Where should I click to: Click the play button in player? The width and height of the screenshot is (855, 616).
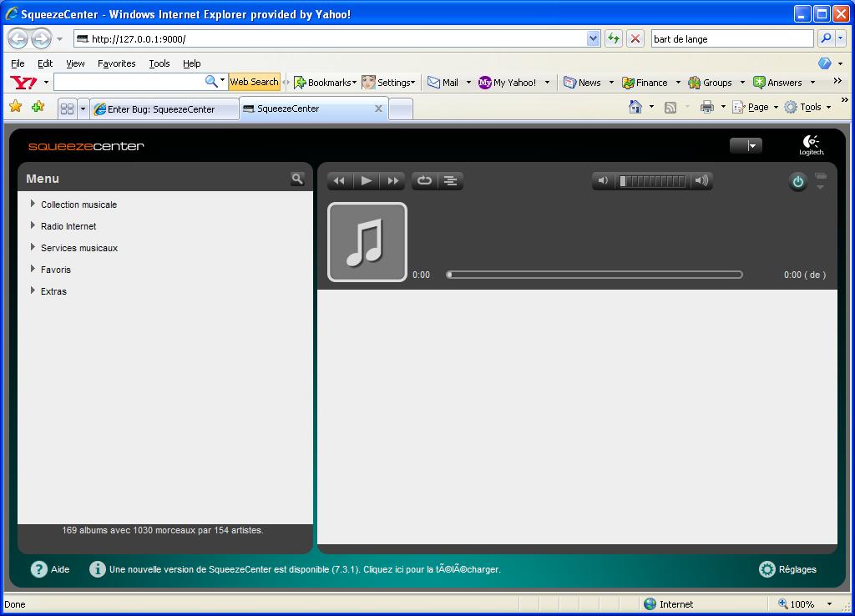coord(366,181)
